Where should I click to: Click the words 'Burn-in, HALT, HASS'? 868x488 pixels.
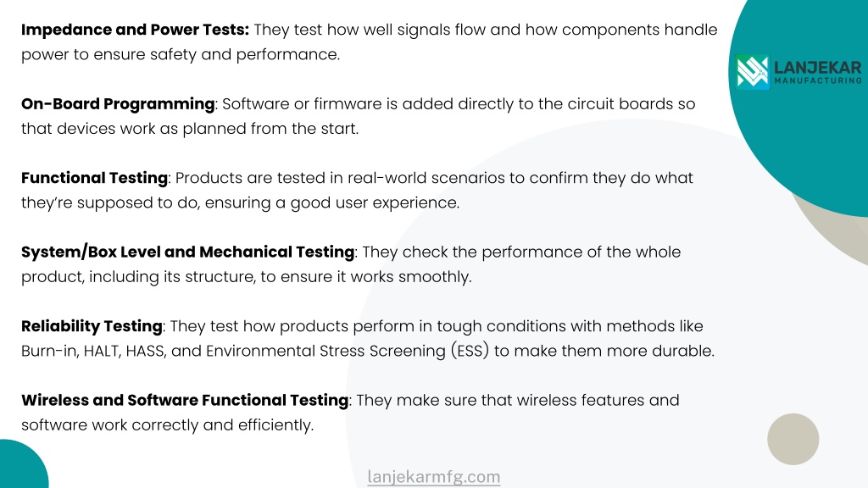coord(93,352)
